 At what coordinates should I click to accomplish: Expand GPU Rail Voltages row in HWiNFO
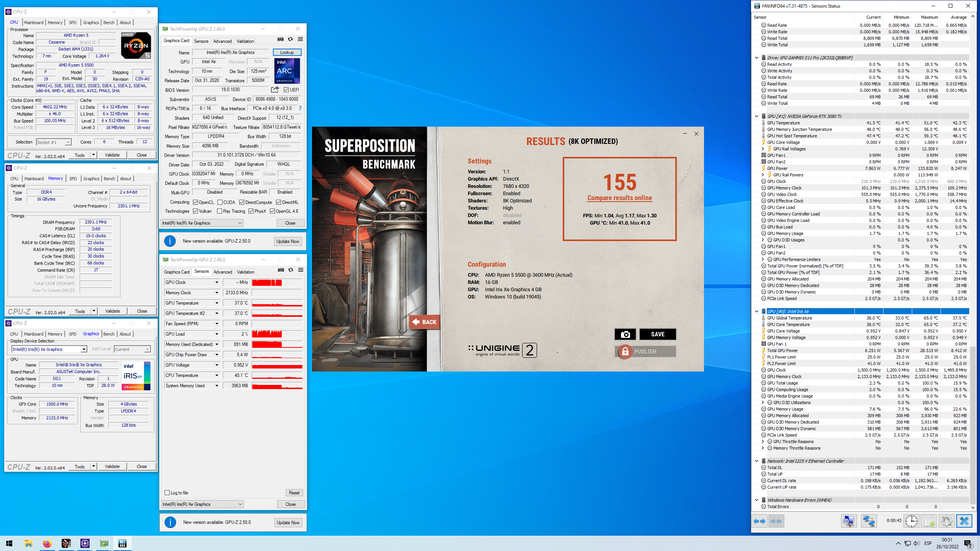coord(763,149)
